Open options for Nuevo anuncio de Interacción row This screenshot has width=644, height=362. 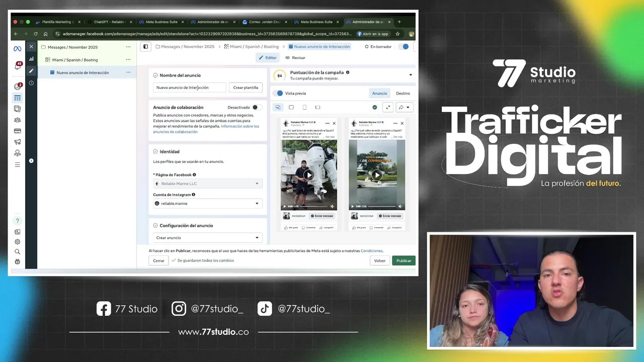(x=128, y=72)
